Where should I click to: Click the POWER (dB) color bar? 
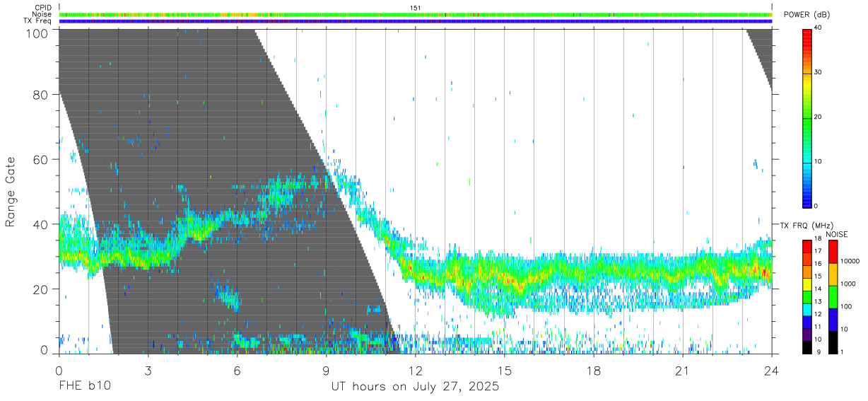(x=807, y=117)
